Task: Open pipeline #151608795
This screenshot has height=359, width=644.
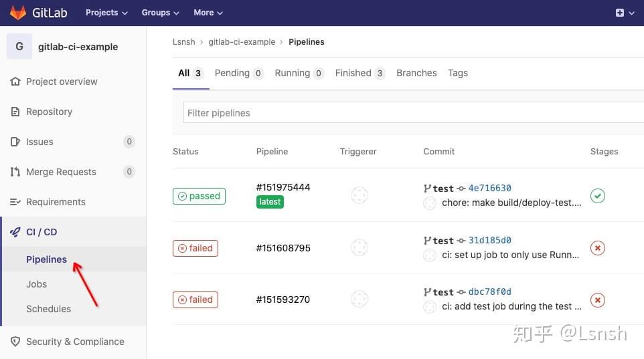Action: (283, 248)
